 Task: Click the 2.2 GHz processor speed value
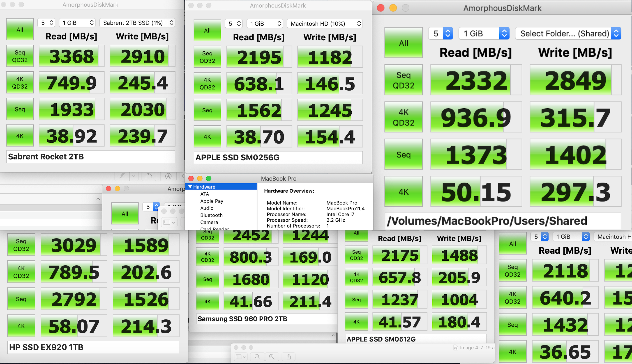[336, 220]
